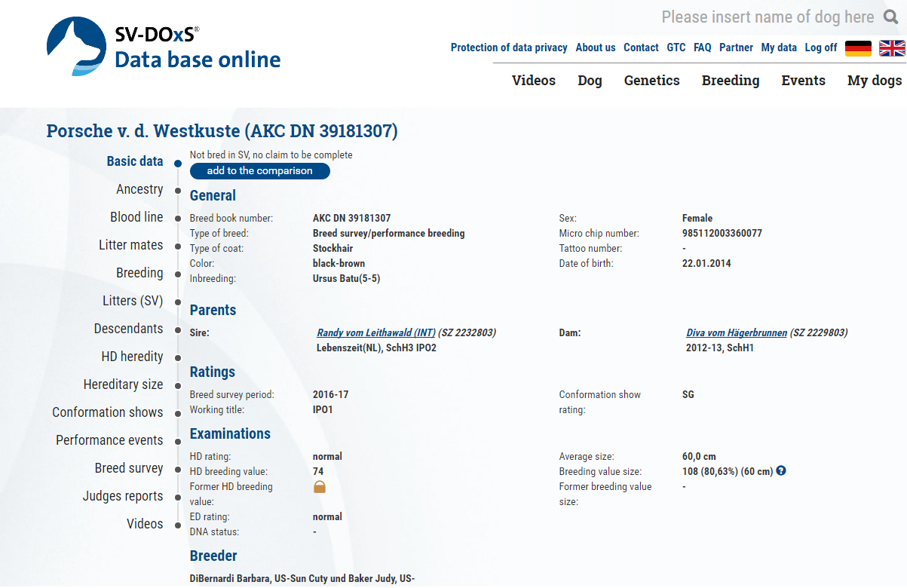Select Hereditary size in the sidebar
907x588 pixels.
124,384
